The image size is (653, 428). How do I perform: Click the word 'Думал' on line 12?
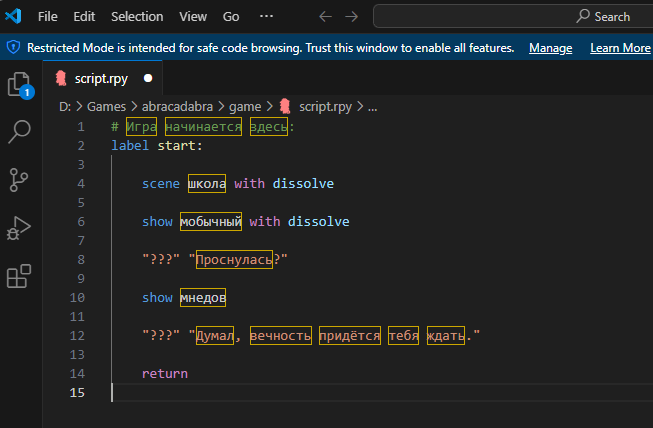coord(215,336)
